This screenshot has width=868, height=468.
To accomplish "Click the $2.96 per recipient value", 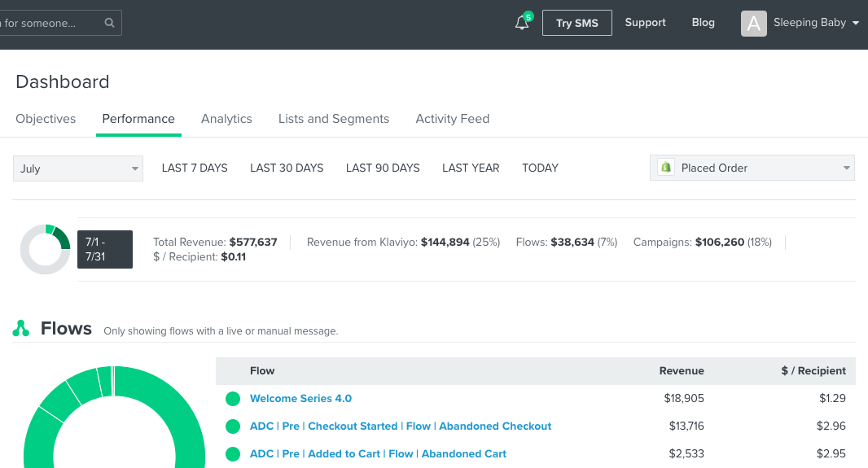I will (x=831, y=426).
